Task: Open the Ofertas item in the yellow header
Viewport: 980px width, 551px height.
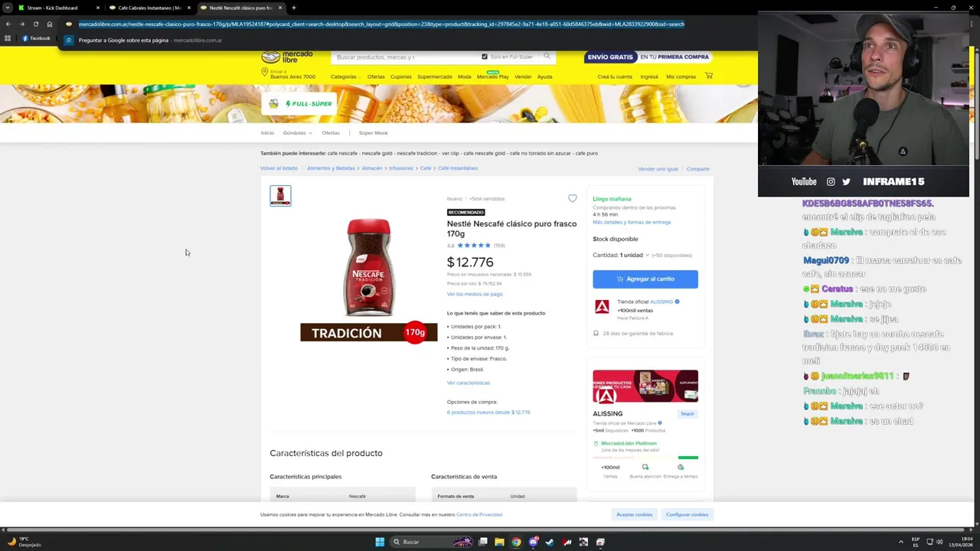Action: 376,77
